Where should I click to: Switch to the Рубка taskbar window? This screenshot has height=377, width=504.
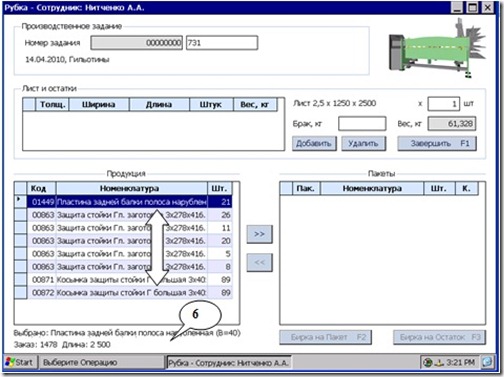(229, 362)
